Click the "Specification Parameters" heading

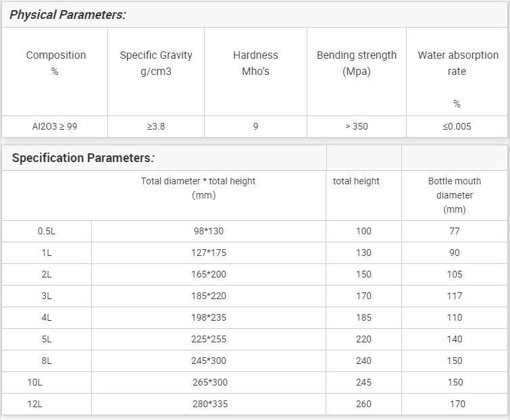point(84,159)
